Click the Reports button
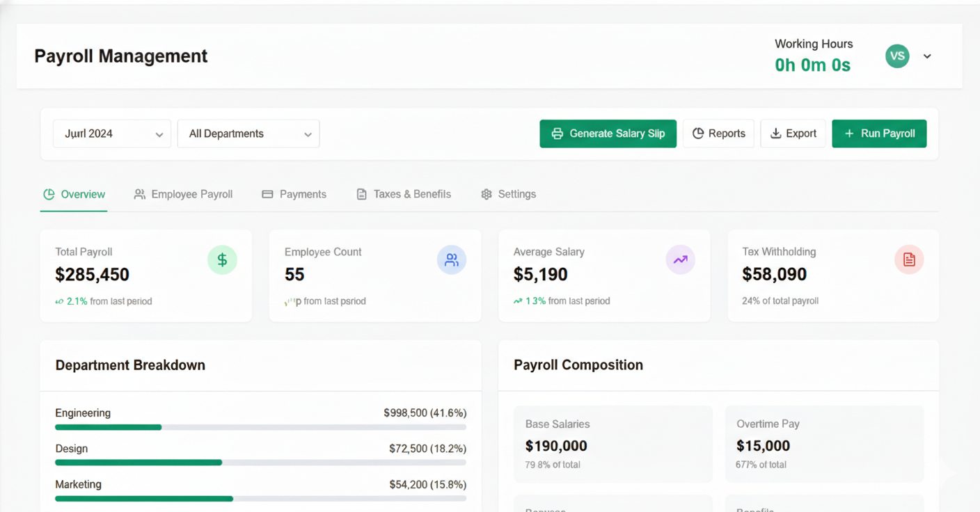Image resolution: width=980 pixels, height=512 pixels. [x=718, y=134]
